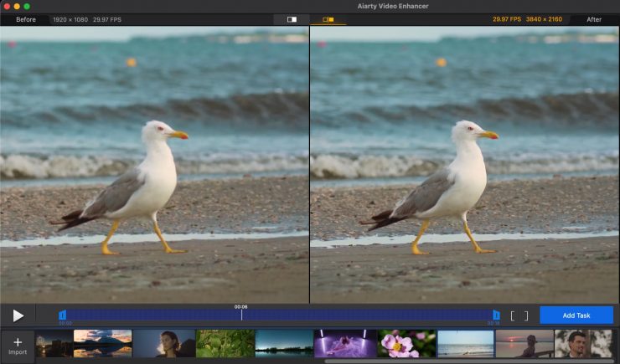Click the orange 29.97 FPS output value

click(507, 19)
